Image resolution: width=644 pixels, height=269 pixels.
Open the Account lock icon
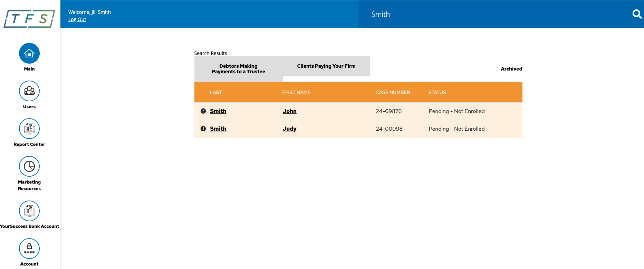click(x=29, y=249)
